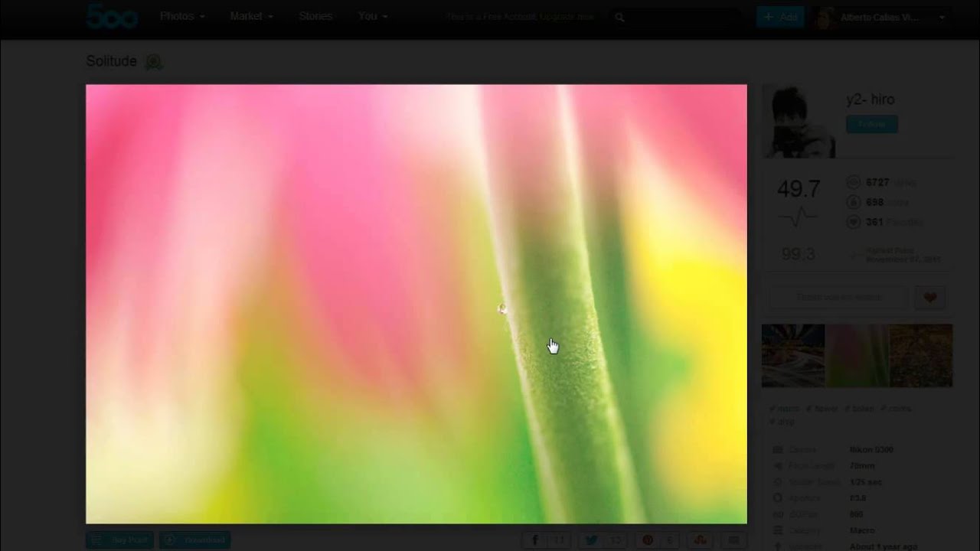Click the focal length icon
The width and height of the screenshot is (980, 551).
point(778,466)
